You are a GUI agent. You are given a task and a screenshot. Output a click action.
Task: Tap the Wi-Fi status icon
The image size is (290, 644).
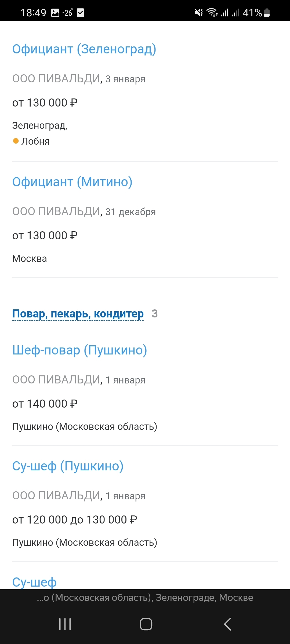[x=212, y=13]
